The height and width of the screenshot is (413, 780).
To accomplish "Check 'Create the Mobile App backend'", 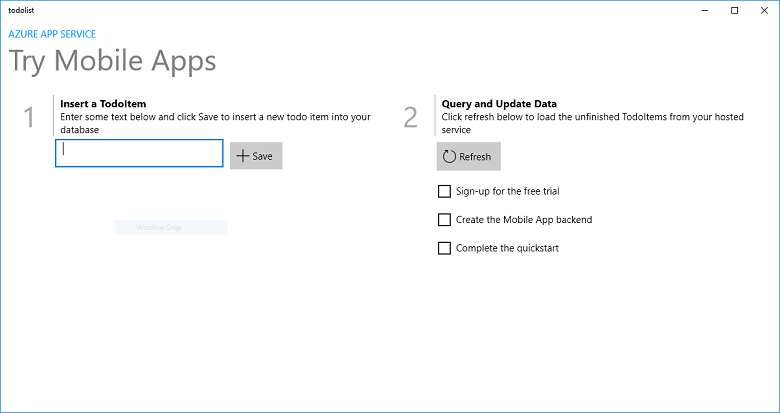I will click(x=444, y=219).
